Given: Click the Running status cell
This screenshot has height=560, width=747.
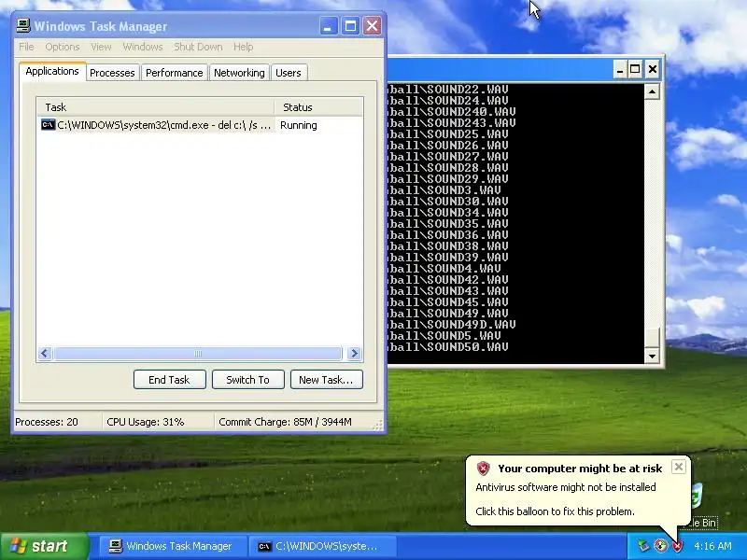Looking at the screenshot, I should click(299, 125).
